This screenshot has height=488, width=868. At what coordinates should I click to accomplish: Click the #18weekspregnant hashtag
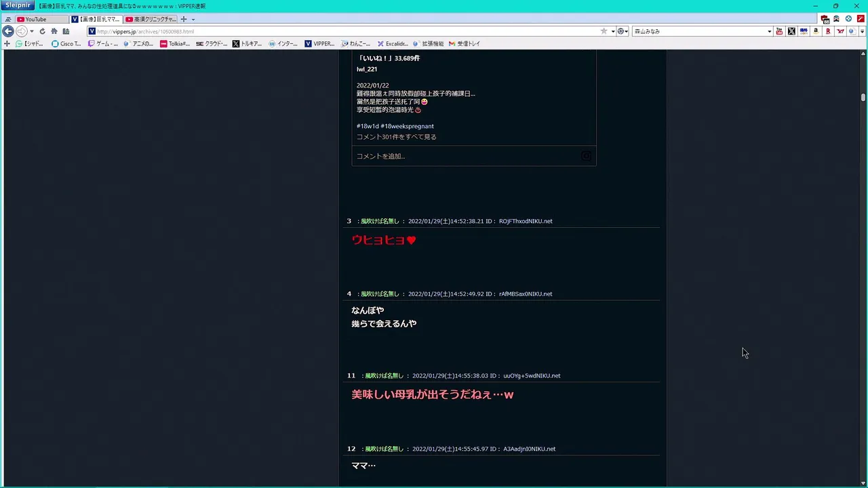[x=407, y=126]
